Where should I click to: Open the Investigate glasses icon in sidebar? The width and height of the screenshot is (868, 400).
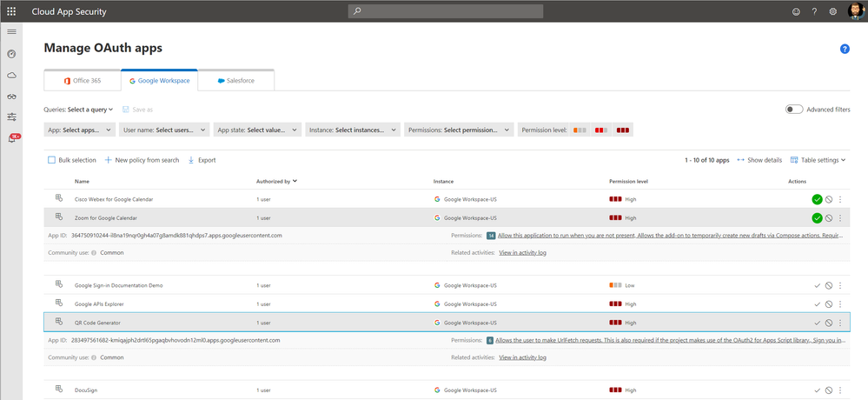pyautogui.click(x=11, y=97)
